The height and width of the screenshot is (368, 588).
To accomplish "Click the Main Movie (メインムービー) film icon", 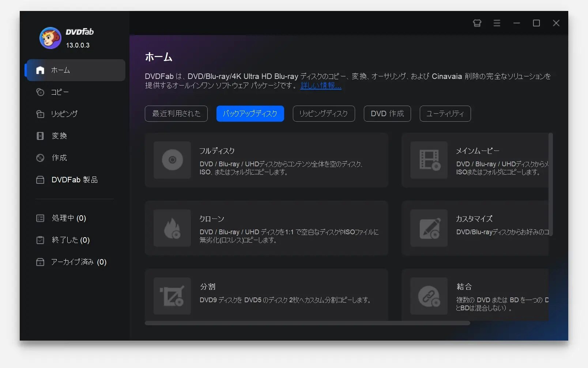I will (429, 160).
